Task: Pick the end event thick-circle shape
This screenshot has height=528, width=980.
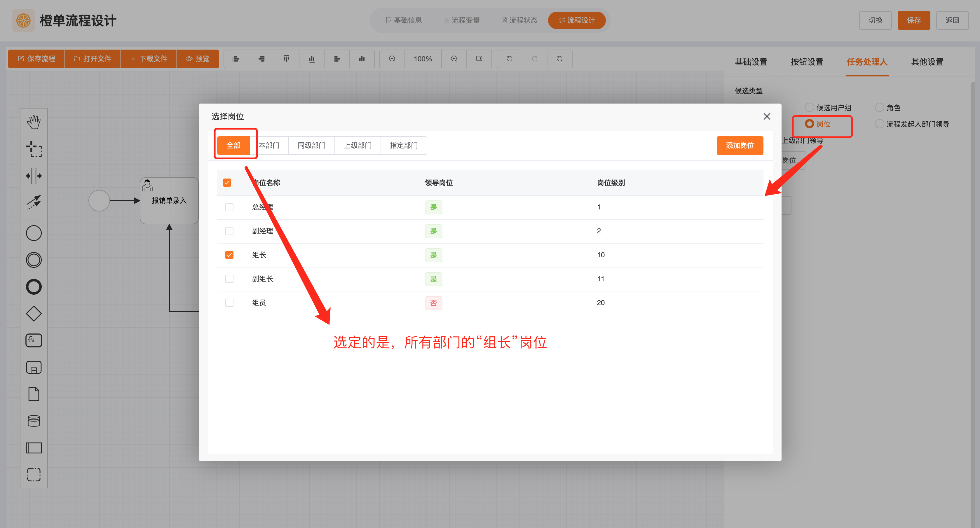Action: click(34, 287)
